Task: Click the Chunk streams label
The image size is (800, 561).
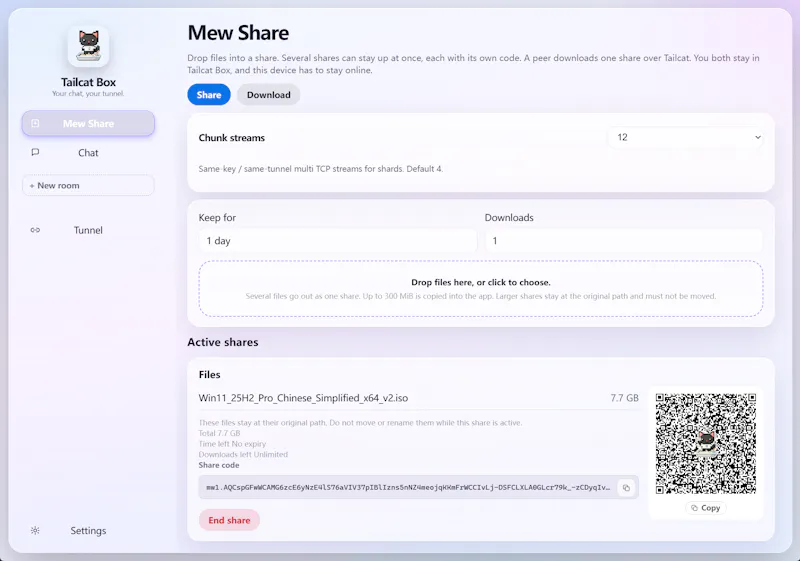Action: 232,138
